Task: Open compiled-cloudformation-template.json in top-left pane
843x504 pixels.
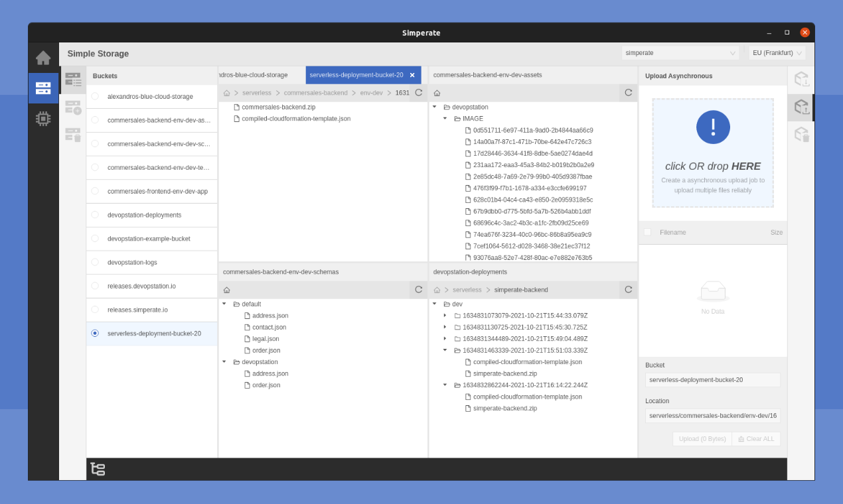Action: click(296, 119)
